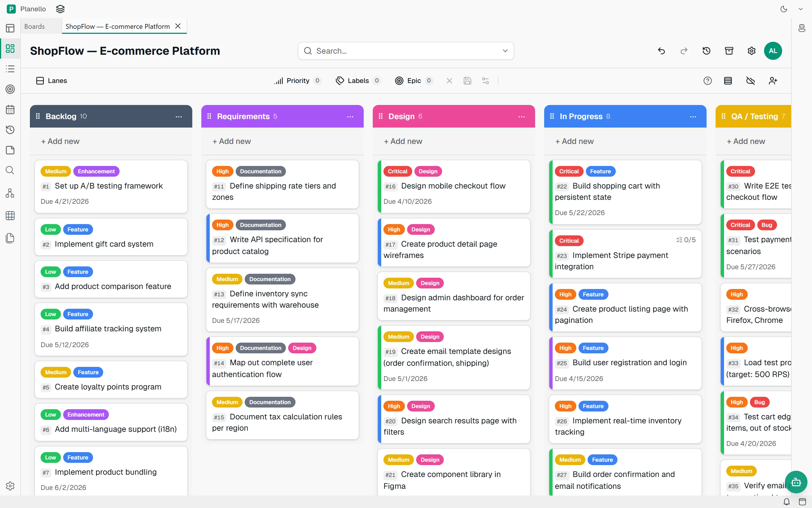Expand the top-right chevron menu
The width and height of the screenshot is (812, 508).
point(801,9)
